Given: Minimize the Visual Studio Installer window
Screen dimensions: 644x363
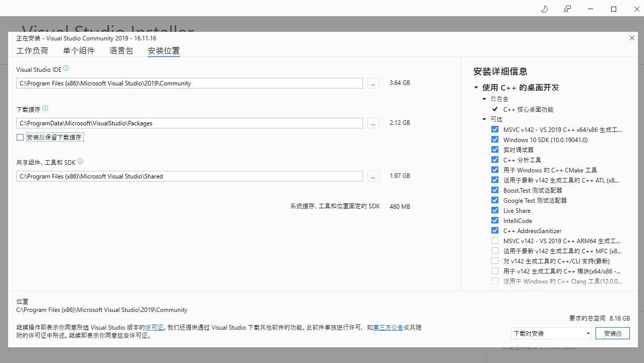Looking at the screenshot, I should point(590,9).
